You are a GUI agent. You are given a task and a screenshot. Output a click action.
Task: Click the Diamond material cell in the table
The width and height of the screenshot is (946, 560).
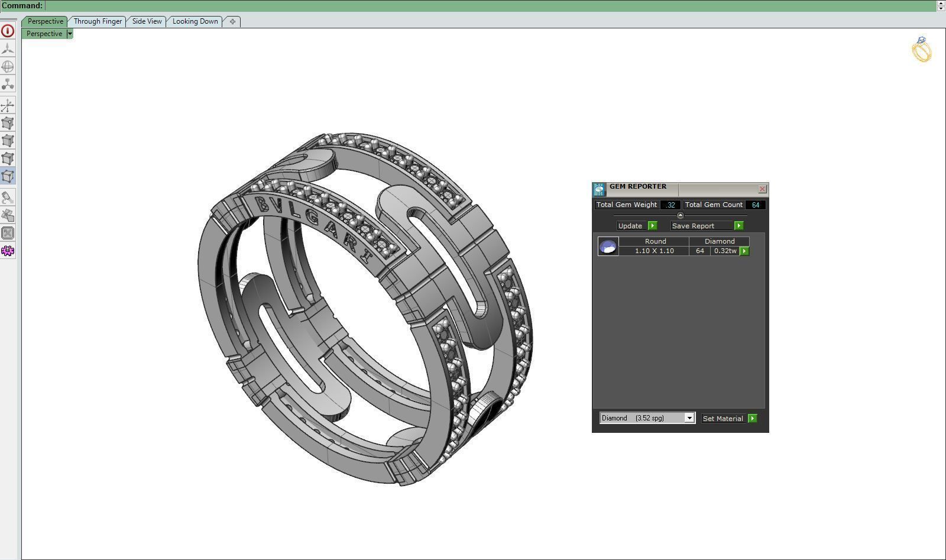tap(720, 241)
